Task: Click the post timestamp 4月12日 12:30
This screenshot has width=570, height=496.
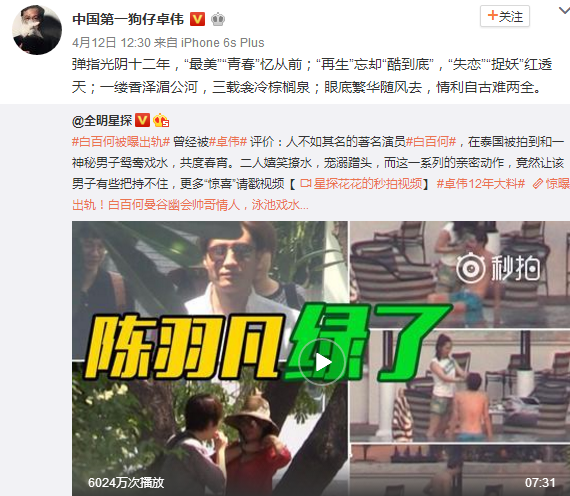Action: tap(111, 43)
